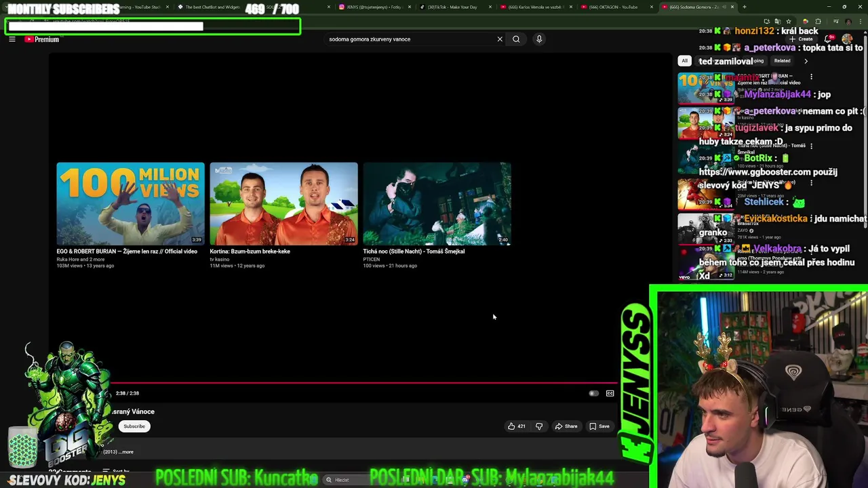This screenshot has height=488, width=868.
Task: Close the OKTAGON - YouTube tab
Action: coord(652,7)
